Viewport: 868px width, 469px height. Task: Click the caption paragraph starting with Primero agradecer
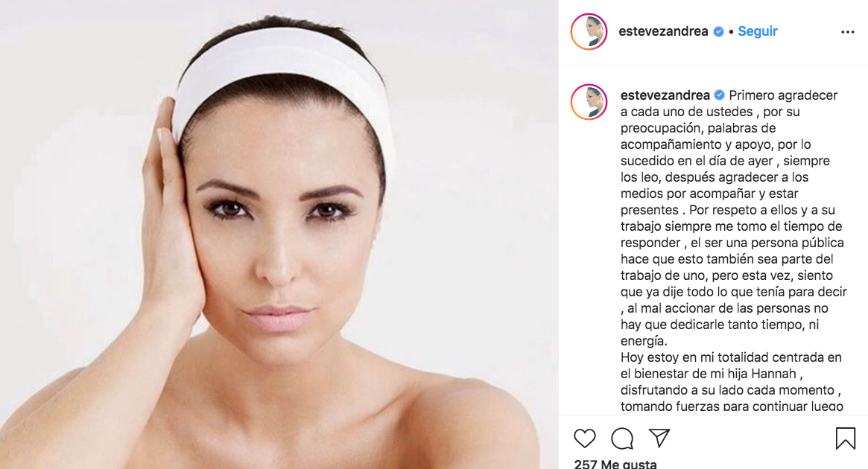[x=733, y=218]
